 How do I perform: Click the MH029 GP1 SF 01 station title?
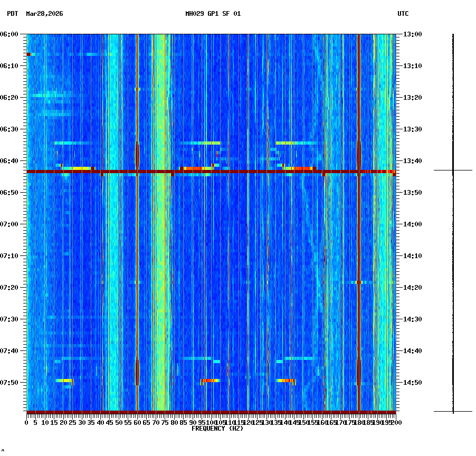click(x=213, y=15)
